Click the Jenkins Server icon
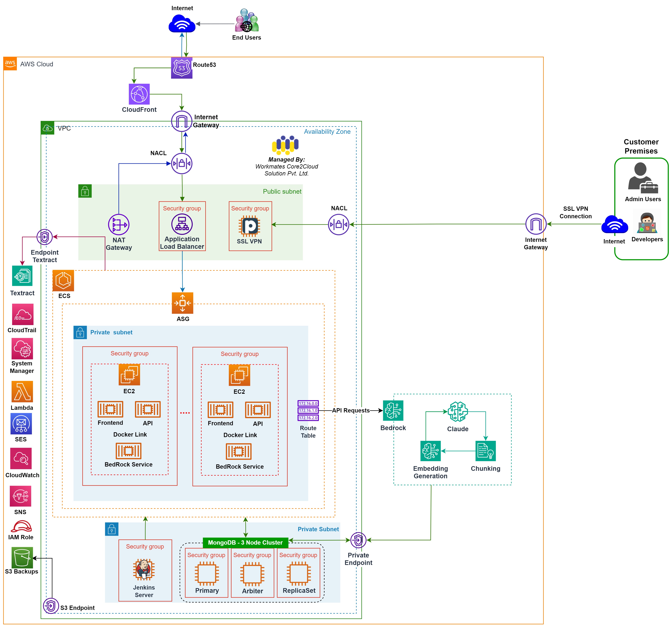672x627 pixels. (144, 570)
